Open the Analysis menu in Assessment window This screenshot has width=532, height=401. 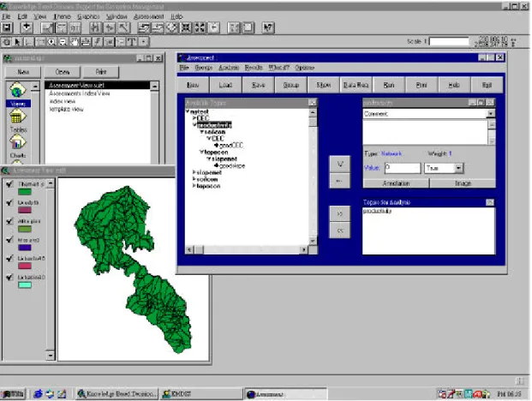(229, 68)
